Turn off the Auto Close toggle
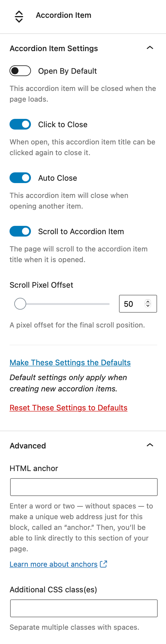Screen dimensions: 166x644 tap(20, 178)
